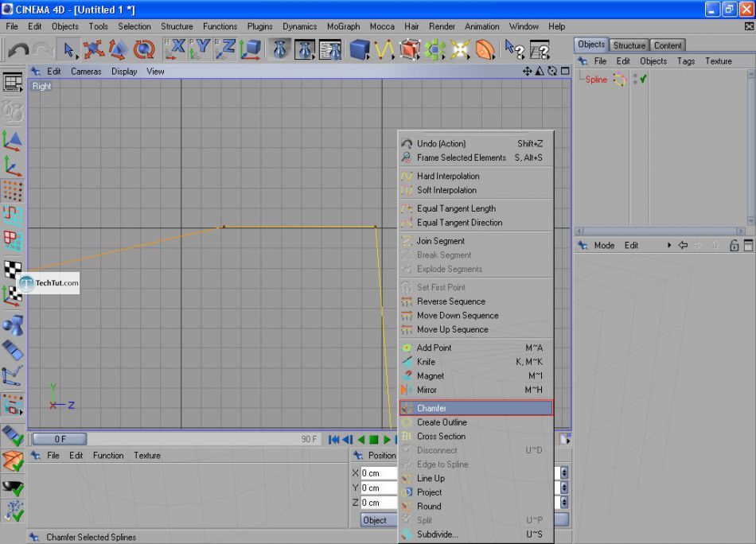Go to start of animation

(333, 440)
